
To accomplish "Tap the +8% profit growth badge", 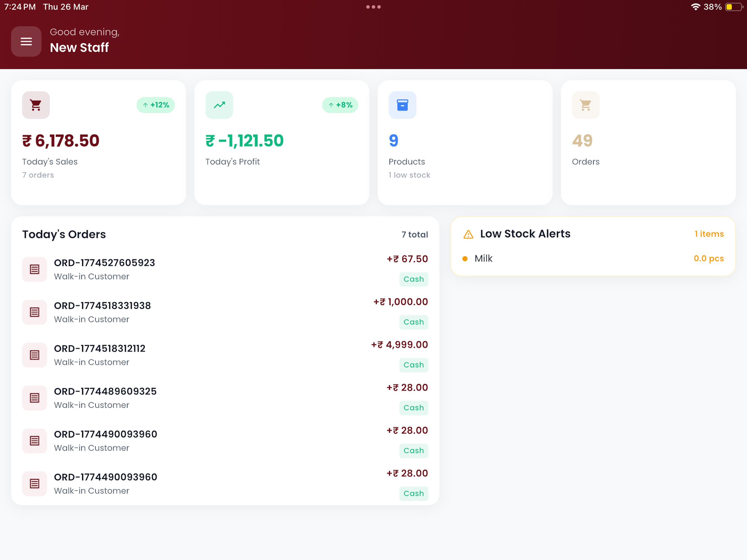I will (x=340, y=105).
